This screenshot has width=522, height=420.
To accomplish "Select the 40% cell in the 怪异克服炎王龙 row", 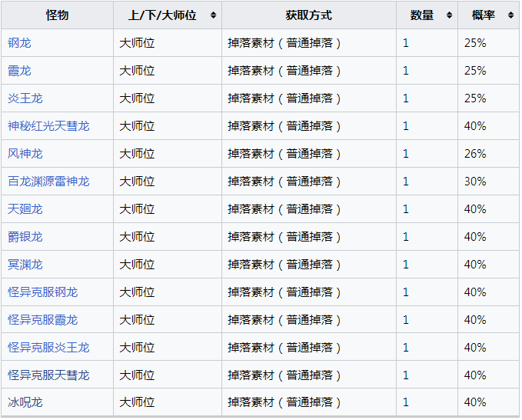I will tap(488, 347).
